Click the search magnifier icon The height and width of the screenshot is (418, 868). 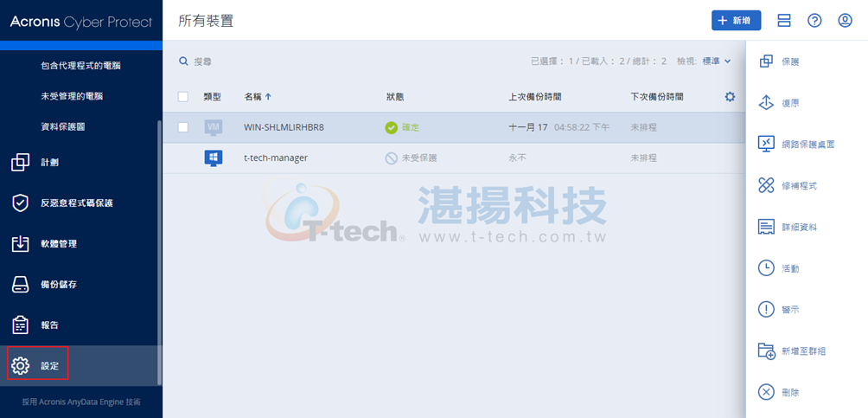click(184, 61)
